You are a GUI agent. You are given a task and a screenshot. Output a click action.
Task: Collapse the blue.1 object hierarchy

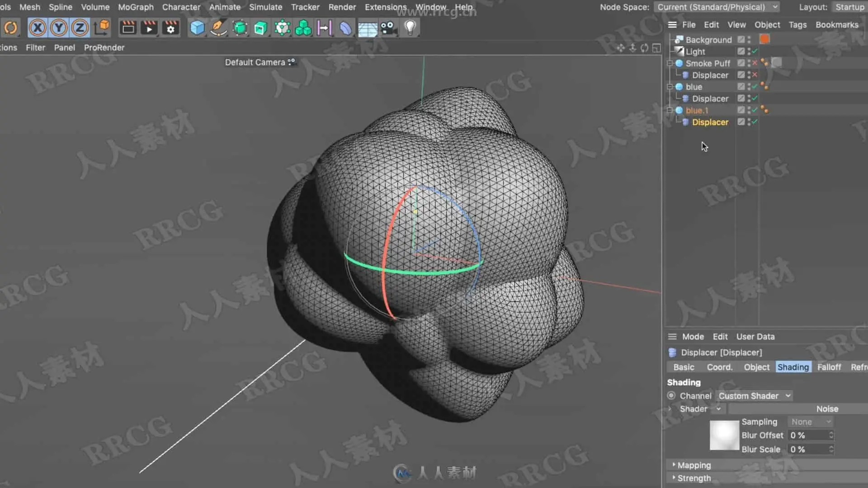click(x=670, y=110)
